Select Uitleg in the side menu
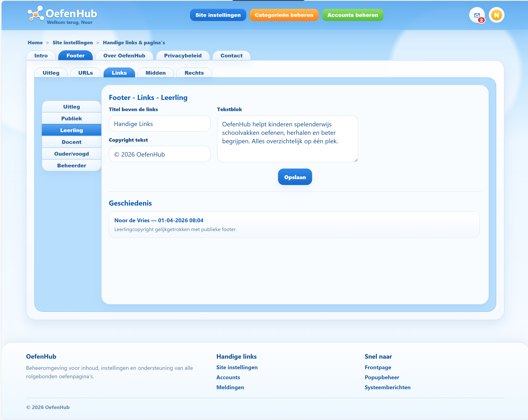 (72, 107)
